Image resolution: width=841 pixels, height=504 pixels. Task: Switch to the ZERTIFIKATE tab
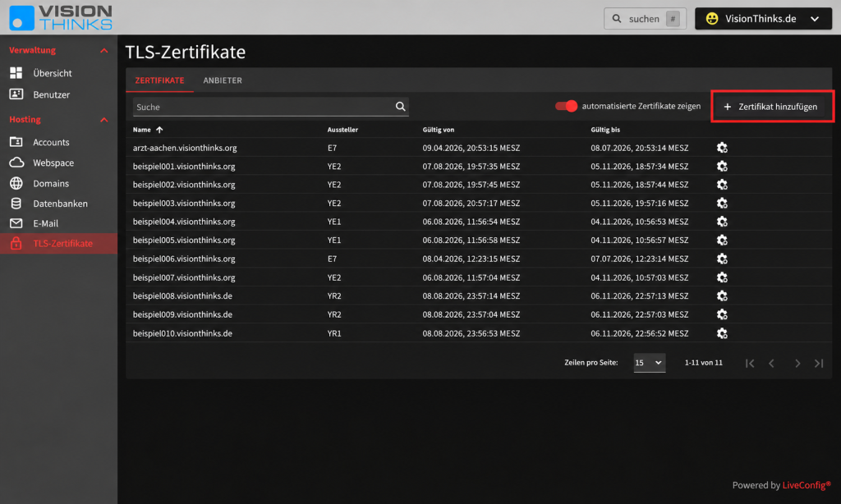(159, 80)
